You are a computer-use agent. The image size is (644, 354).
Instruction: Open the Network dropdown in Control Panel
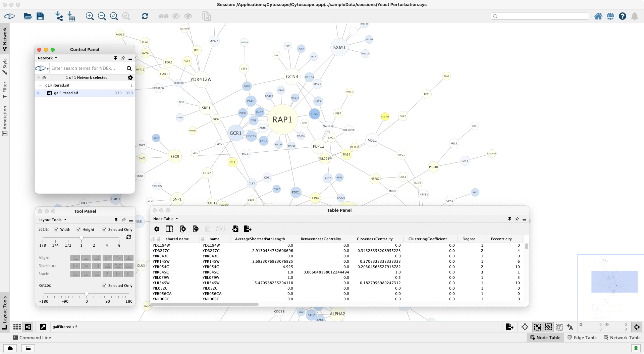pos(47,58)
